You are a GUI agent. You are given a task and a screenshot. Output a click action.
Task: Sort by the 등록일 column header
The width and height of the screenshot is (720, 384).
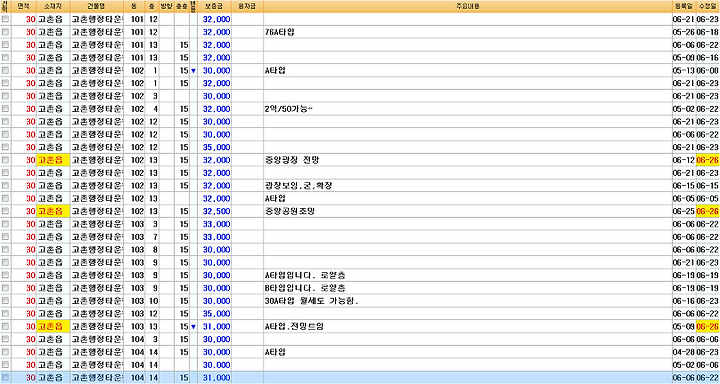coord(683,6)
